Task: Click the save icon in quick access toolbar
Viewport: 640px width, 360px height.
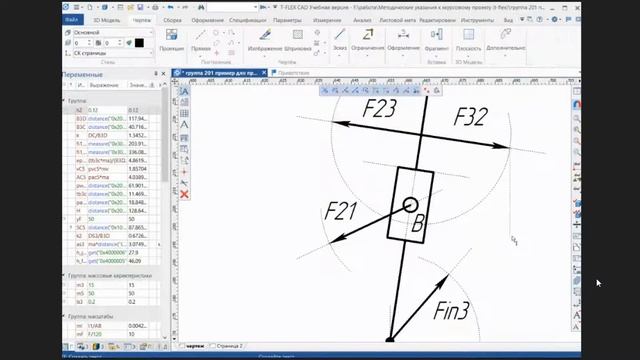Action: pos(140,7)
